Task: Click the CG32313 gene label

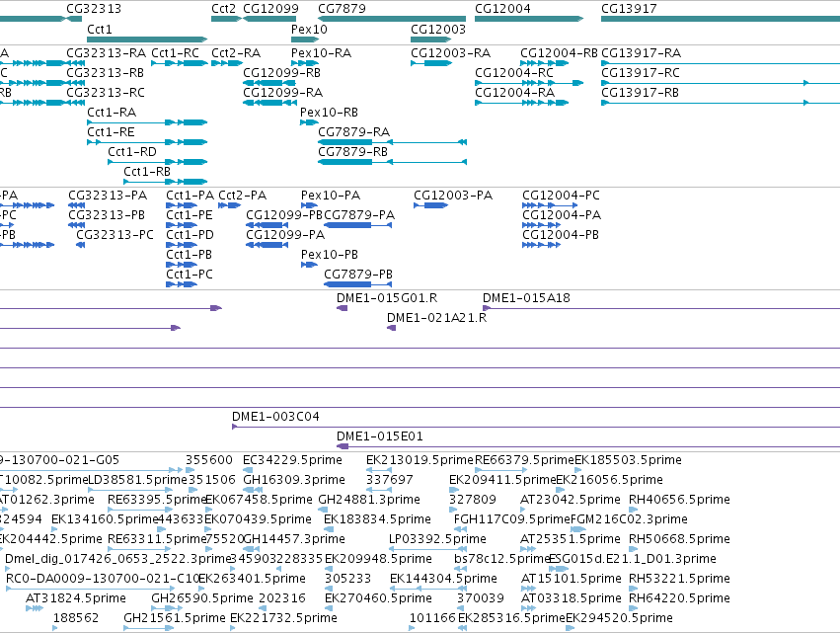Action: (x=94, y=9)
